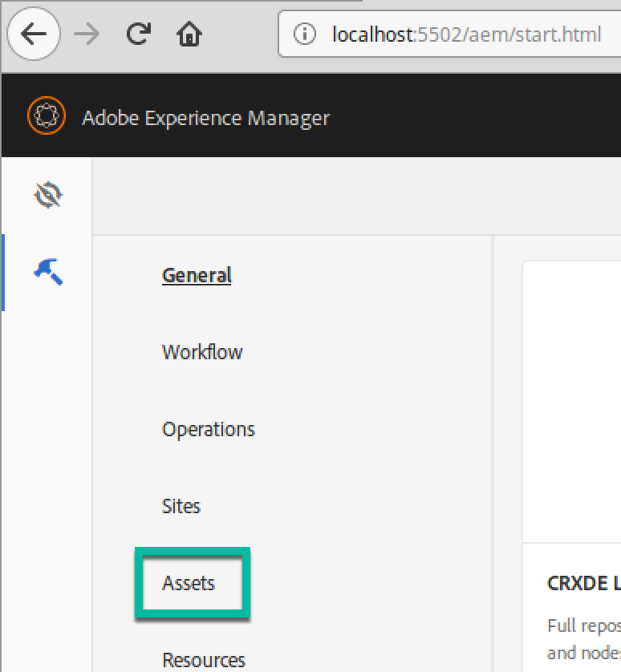Viewport: 621px width, 672px height.
Task: Select the Tools hammer icon
Action: point(48,272)
